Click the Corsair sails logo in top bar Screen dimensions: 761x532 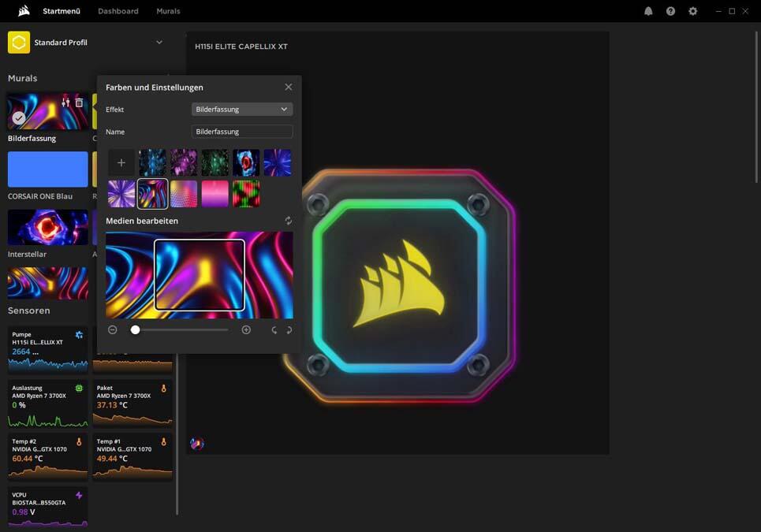tap(24, 11)
